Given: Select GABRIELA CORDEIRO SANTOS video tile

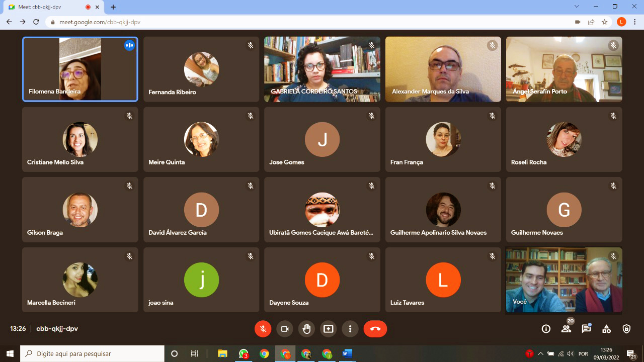Looking at the screenshot, I should click(x=322, y=69).
